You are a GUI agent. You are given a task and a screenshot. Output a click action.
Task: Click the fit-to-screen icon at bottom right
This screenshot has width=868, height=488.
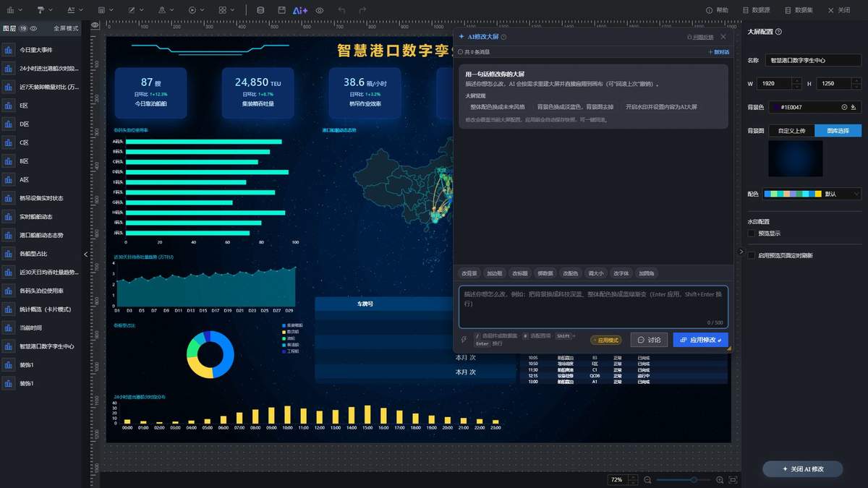pyautogui.click(x=733, y=480)
